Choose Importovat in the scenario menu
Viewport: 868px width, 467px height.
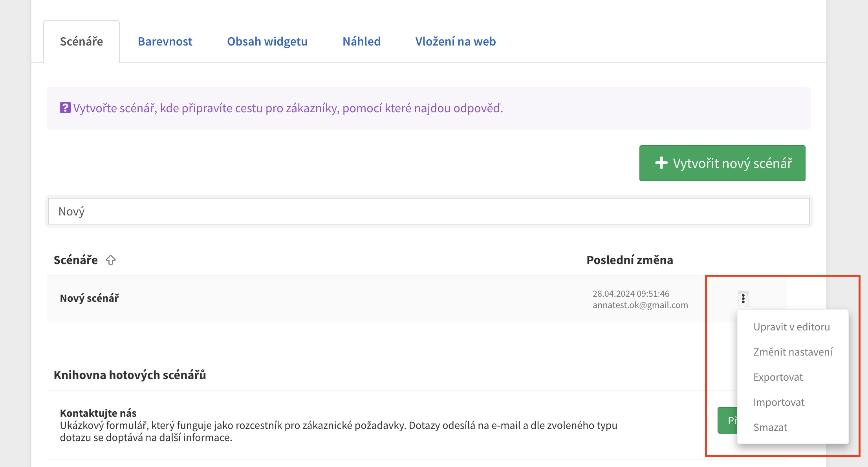[778, 402]
